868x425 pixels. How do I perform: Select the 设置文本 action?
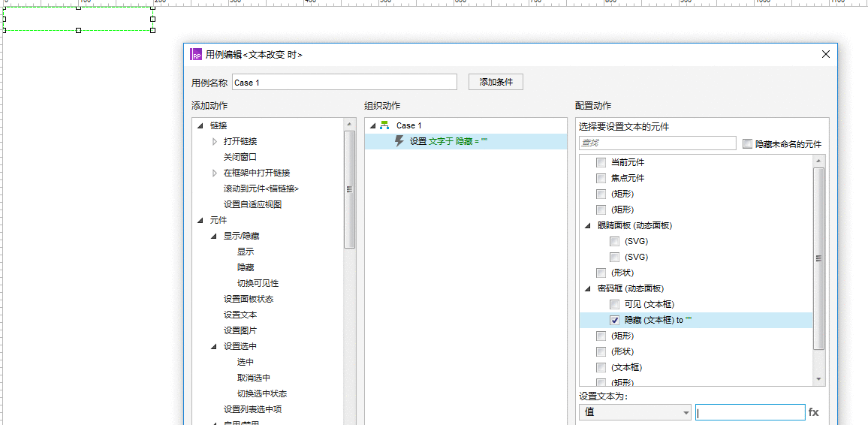(x=240, y=315)
